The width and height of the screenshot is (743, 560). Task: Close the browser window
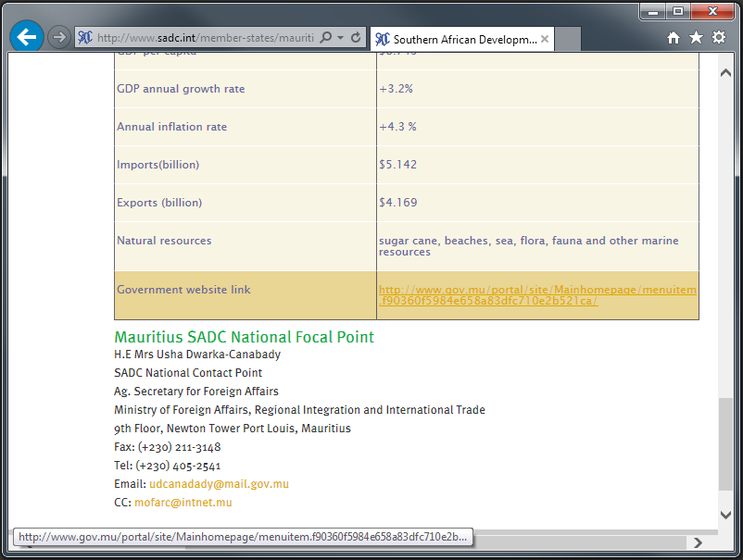tap(712, 11)
